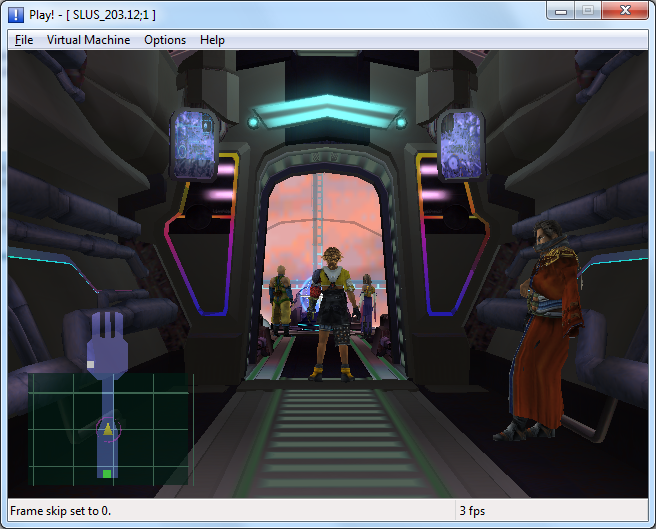Maximize the Play! window
Viewport: 656px width, 529px height.
click(588, 10)
